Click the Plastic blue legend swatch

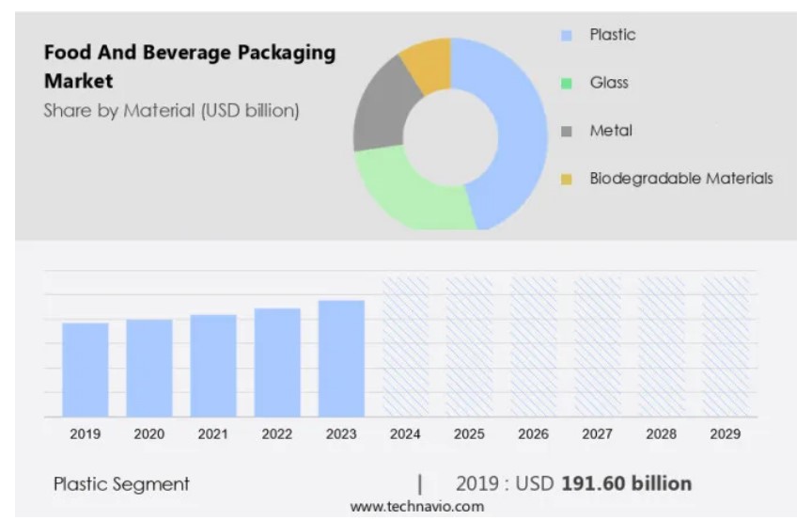click(566, 36)
